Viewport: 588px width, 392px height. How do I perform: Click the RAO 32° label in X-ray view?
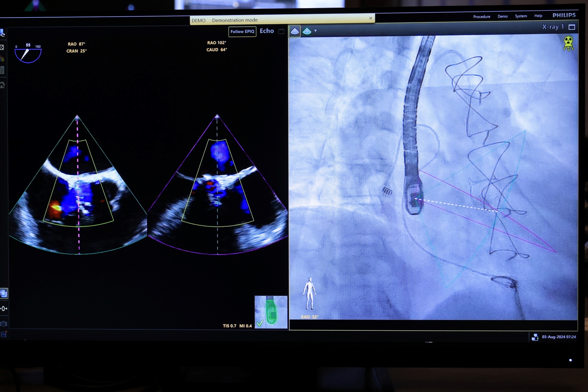coord(309,317)
